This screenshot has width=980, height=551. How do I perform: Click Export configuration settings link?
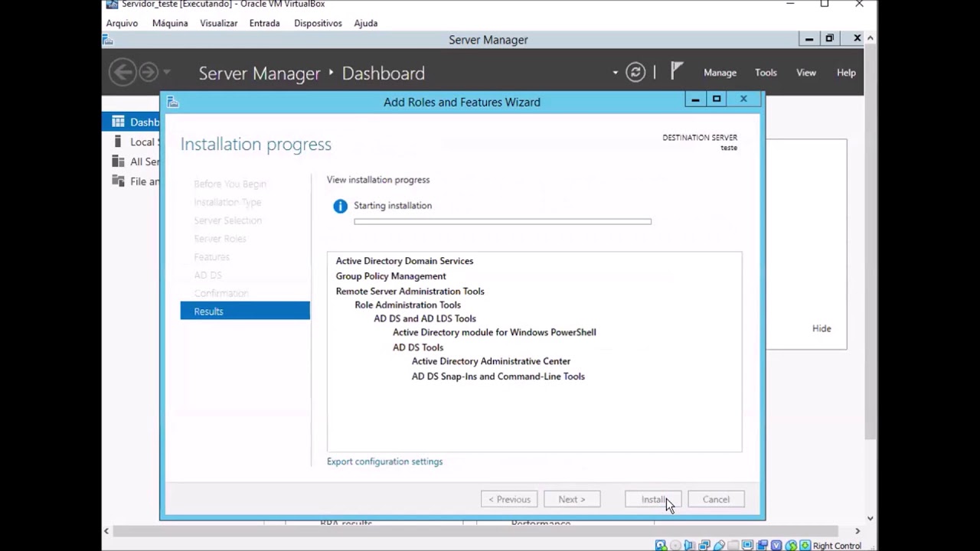click(x=384, y=461)
